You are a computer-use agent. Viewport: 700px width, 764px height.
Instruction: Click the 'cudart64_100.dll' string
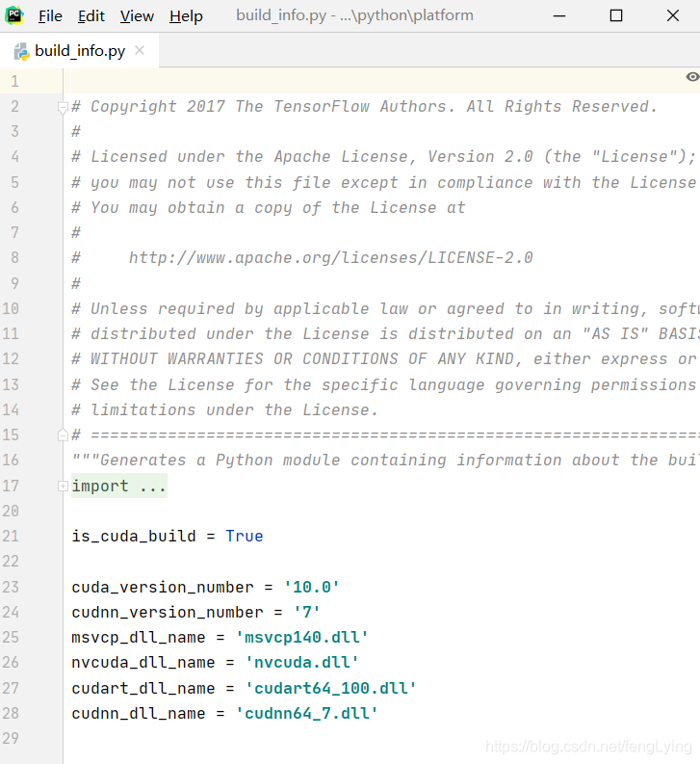point(331,688)
